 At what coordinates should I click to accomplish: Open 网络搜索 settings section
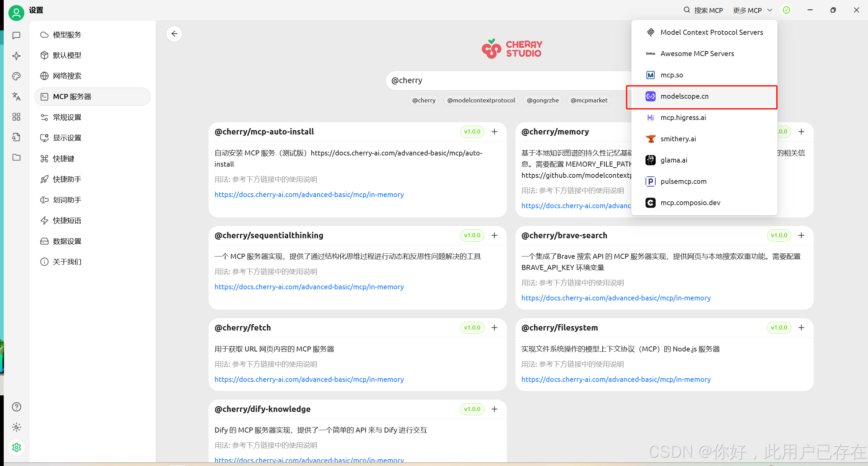click(92, 76)
